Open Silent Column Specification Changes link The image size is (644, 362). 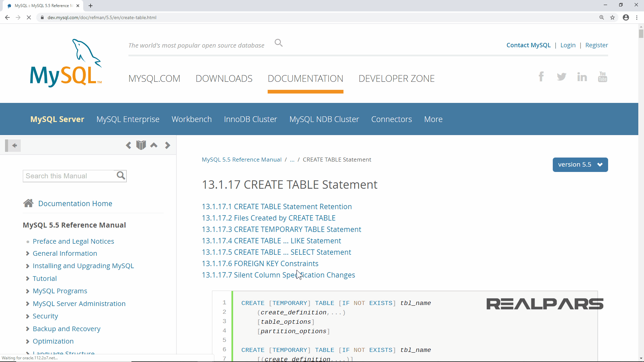tap(278, 275)
